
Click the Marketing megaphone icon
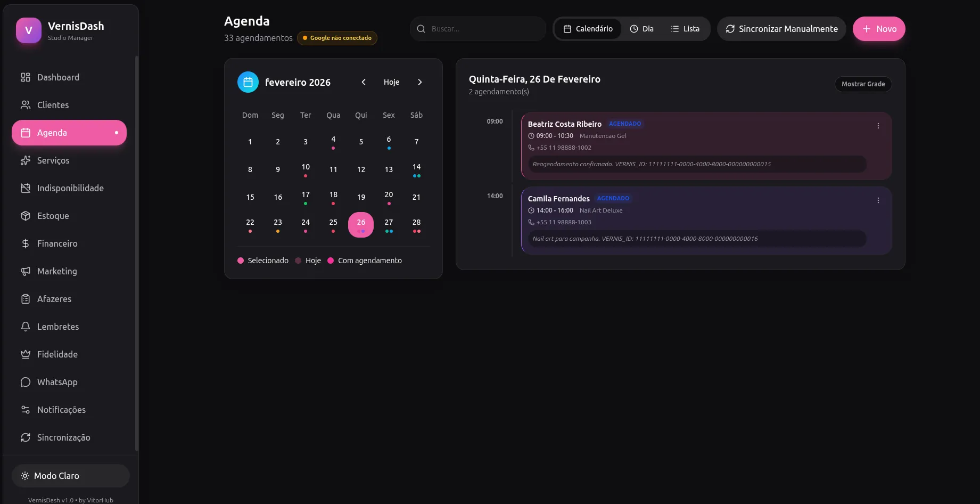(x=26, y=271)
